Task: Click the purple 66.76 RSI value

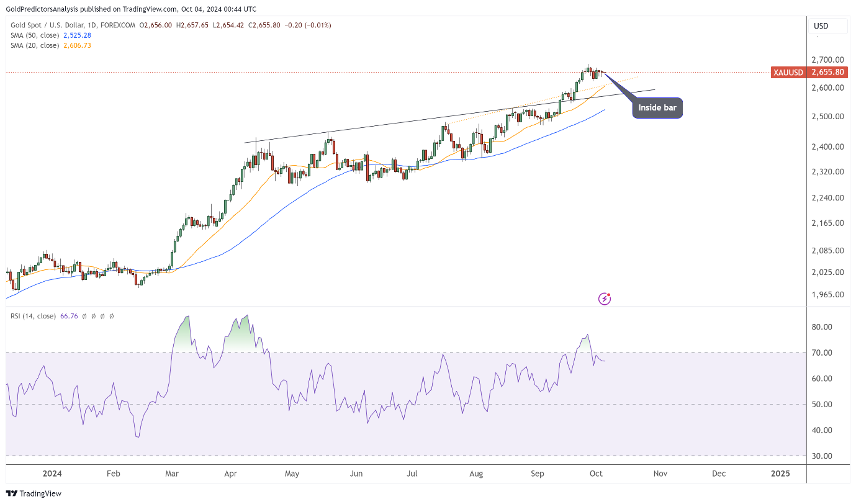Action: [69, 316]
